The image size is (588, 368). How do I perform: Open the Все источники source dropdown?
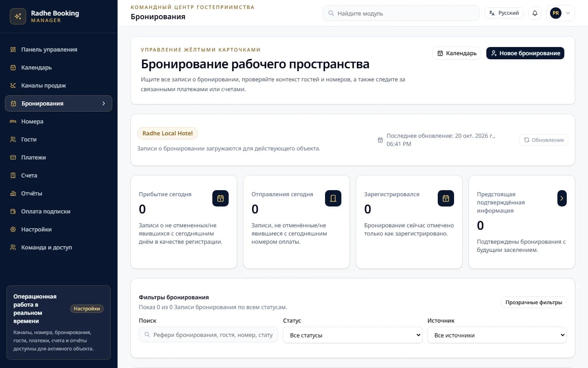[497, 335]
